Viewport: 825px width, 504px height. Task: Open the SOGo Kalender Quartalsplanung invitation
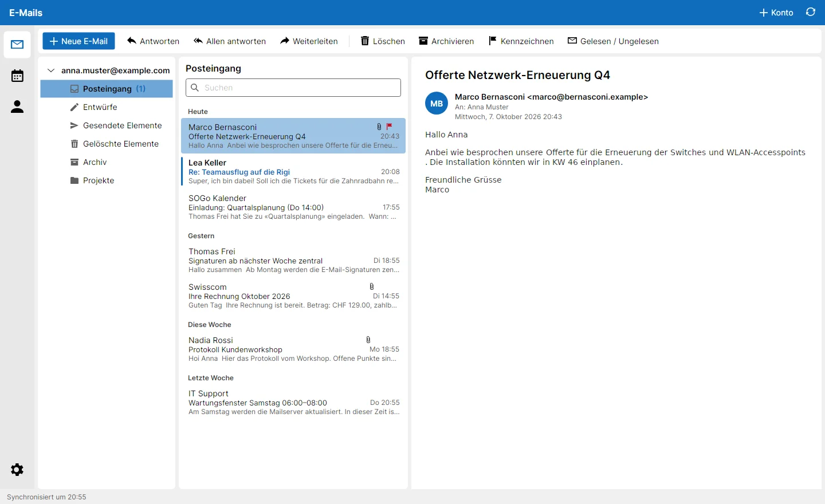(x=293, y=207)
